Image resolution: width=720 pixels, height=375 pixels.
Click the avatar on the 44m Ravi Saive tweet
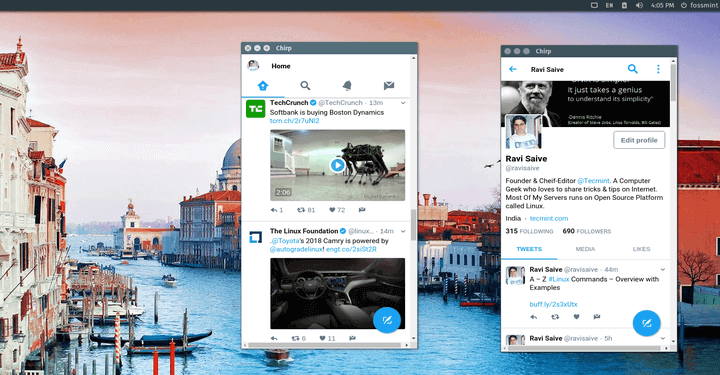(515, 275)
